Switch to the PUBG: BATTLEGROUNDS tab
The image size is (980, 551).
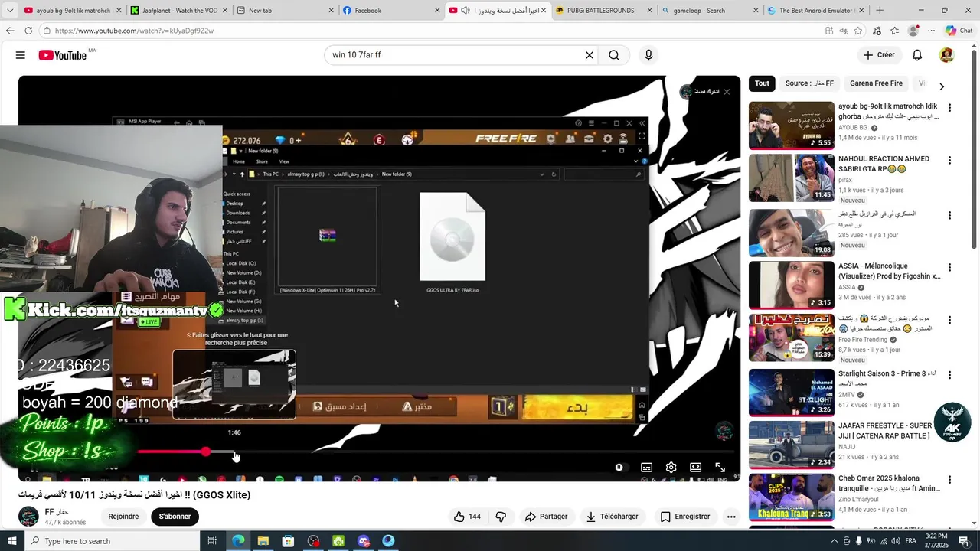(x=603, y=11)
